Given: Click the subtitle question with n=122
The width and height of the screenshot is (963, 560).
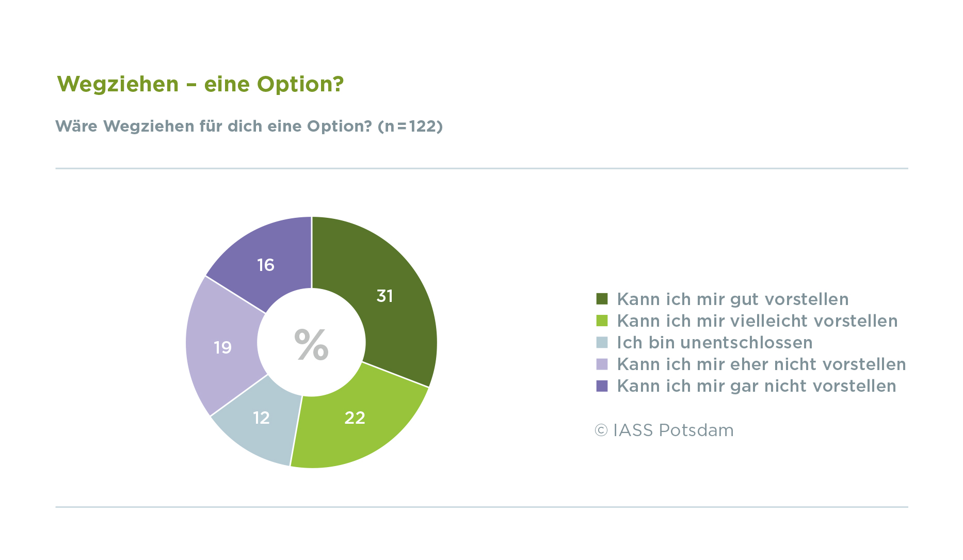Looking at the screenshot, I should (249, 126).
